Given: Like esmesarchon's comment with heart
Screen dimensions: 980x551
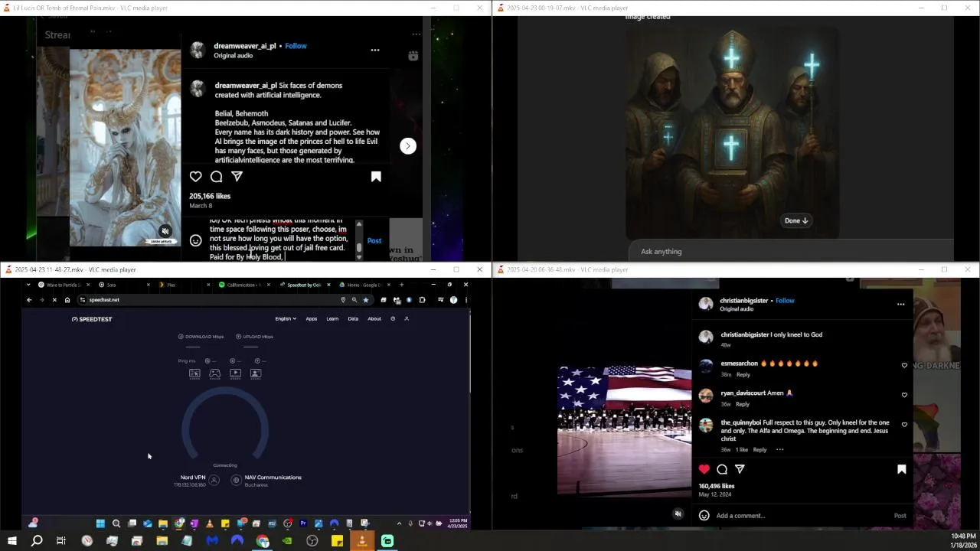Looking at the screenshot, I should pyautogui.click(x=904, y=366).
